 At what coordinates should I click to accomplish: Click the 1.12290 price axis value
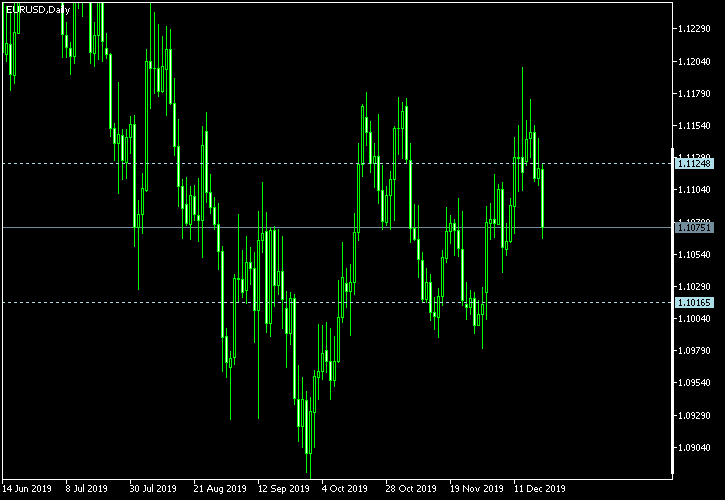coord(694,29)
